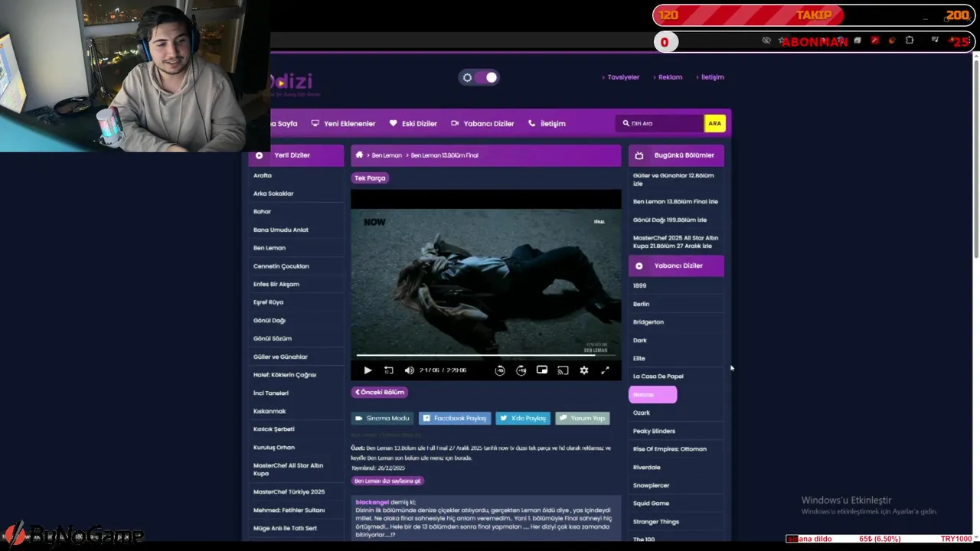Open La Casa De Papel link
The image size is (980, 551).
pos(658,377)
